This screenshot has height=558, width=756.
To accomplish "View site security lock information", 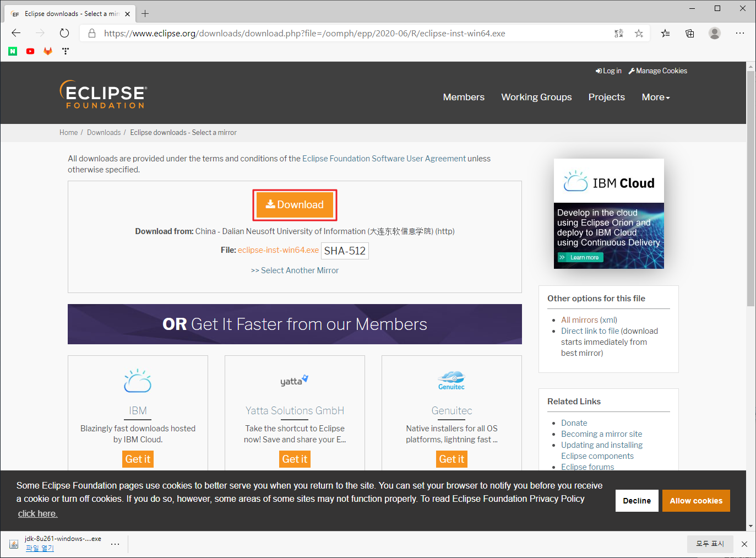I will pos(92,33).
